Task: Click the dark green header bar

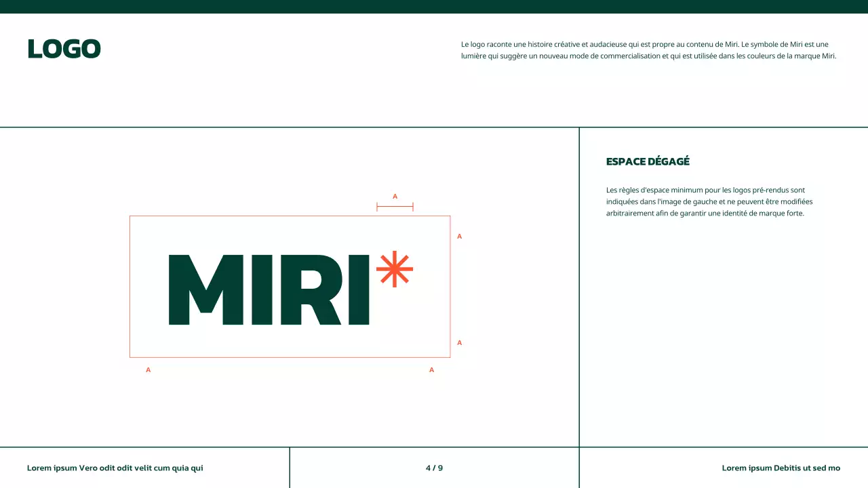Action: click(434, 5)
